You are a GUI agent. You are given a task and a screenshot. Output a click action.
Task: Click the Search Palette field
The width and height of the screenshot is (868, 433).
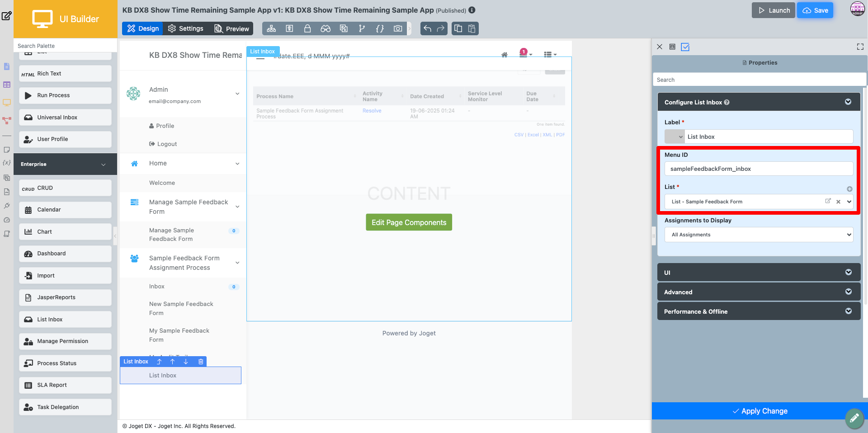point(66,46)
